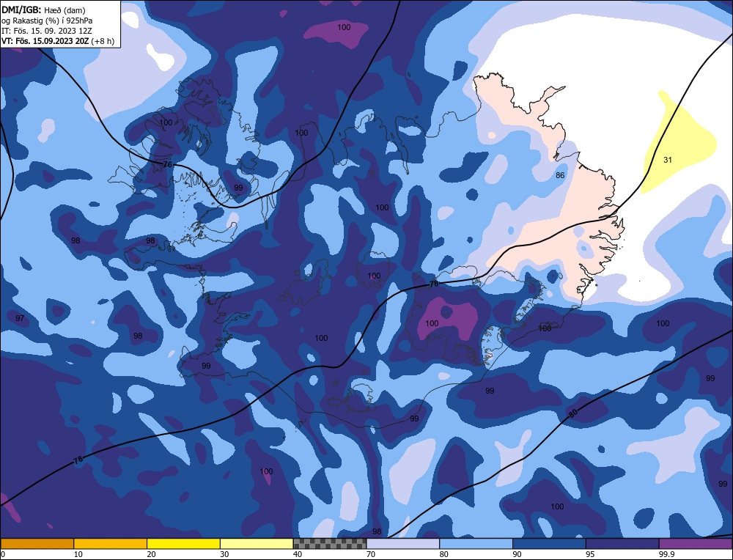The height and width of the screenshot is (560, 733).
Task: Click the dark orange 0–10 legend swatch
Action: [x=37, y=544]
